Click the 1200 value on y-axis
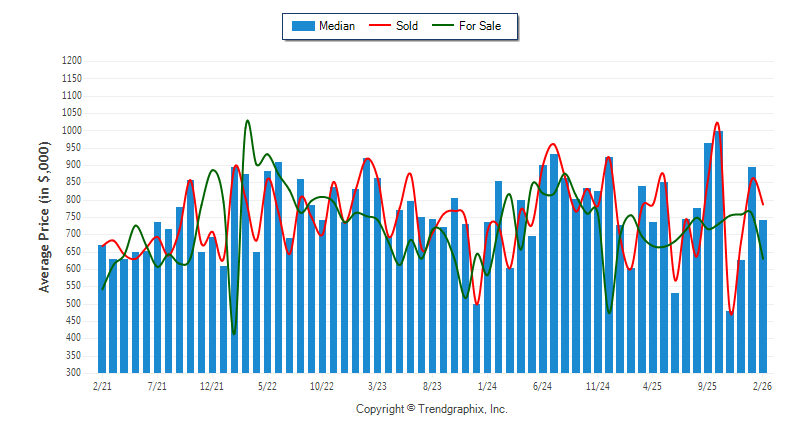The image size is (800, 434). (71, 61)
